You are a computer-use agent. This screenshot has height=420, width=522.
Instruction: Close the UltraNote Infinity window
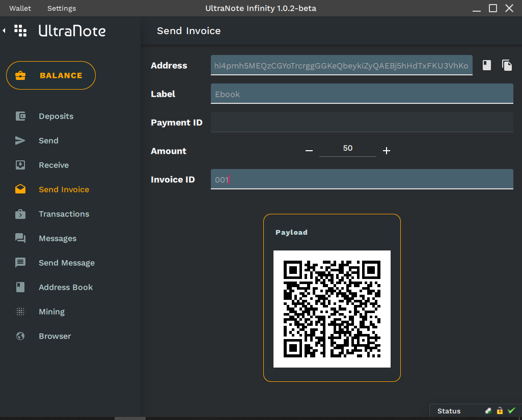tap(509, 8)
